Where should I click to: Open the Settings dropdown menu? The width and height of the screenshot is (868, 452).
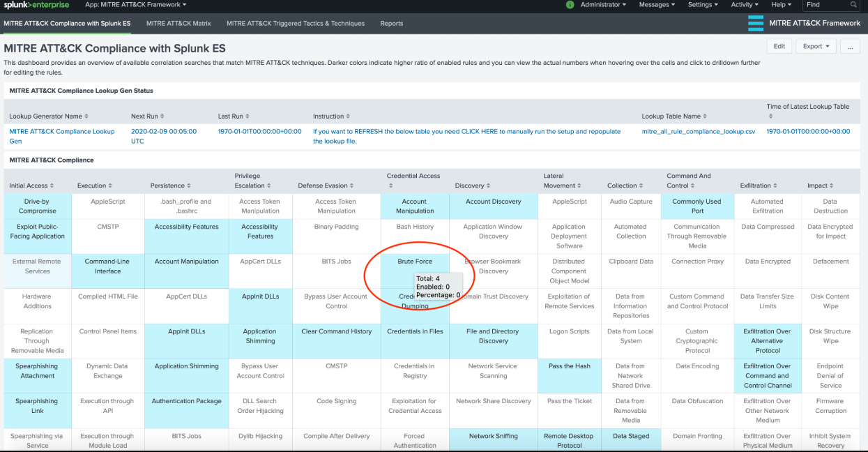click(702, 5)
